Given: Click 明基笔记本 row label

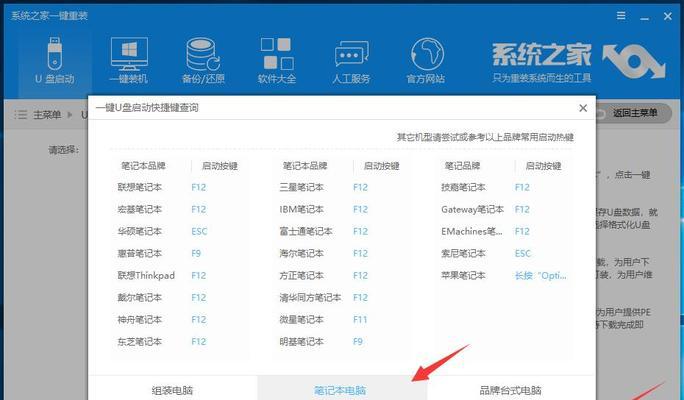Looking at the screenshot, I should 301,342.
